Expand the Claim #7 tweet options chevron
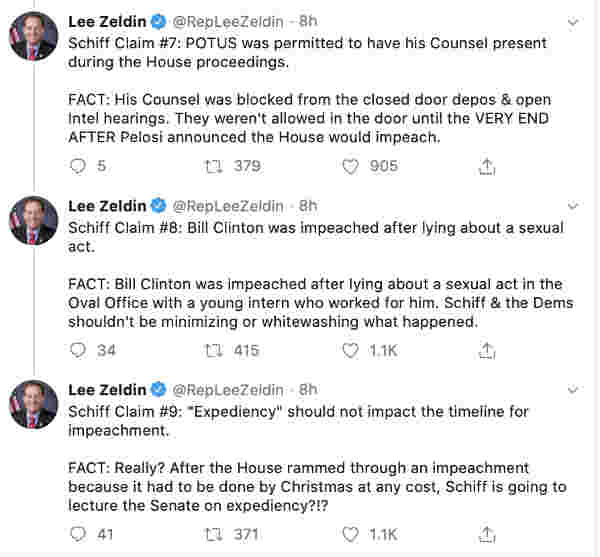600x557 pixels. tap(573, 22)
